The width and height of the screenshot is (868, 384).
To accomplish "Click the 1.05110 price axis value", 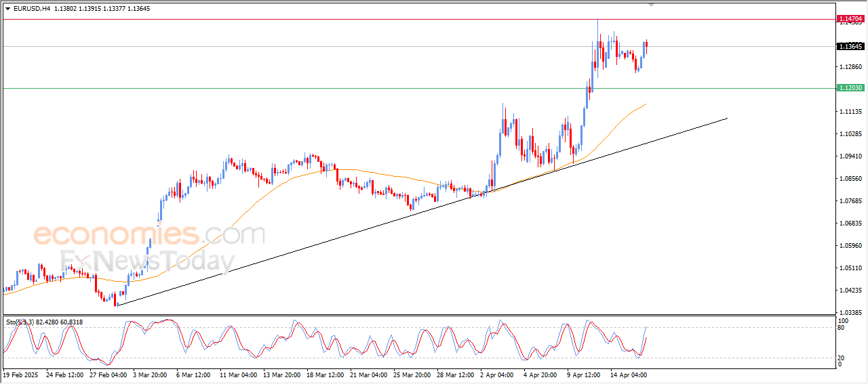I will pos(850,268).
